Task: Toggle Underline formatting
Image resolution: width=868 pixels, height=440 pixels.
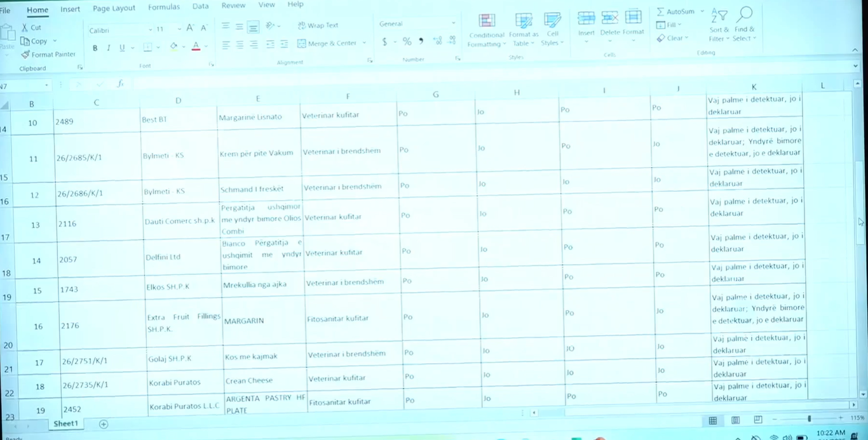Action: click(122, 48)
